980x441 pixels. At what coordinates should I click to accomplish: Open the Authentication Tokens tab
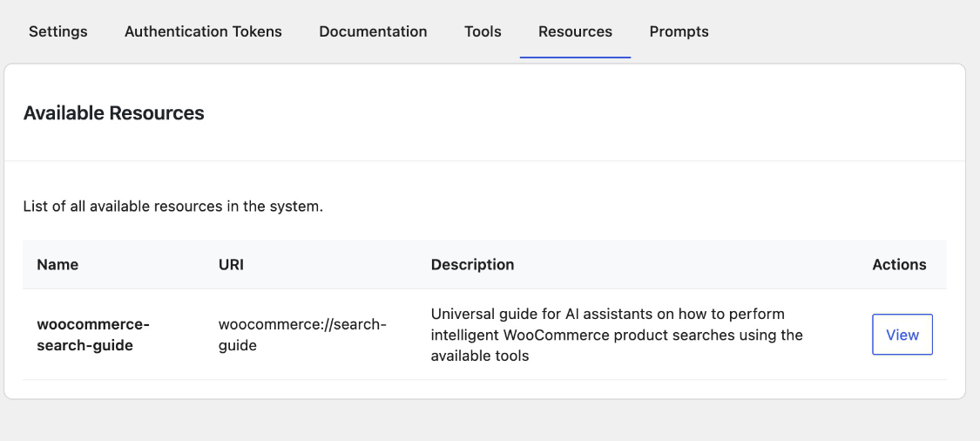pyautogui.click(x=203, y=31)
